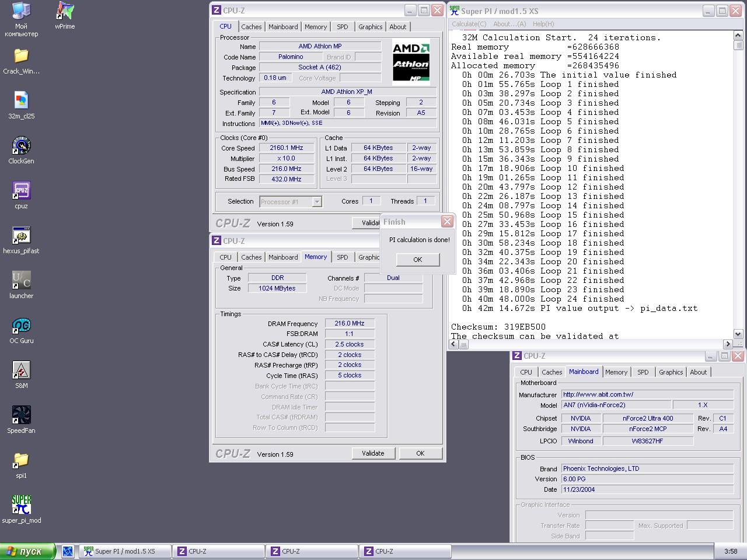Open SPD tab in top CPU-Z window
The height and width of the screenshot is (560, 747).
click(343, 27)
